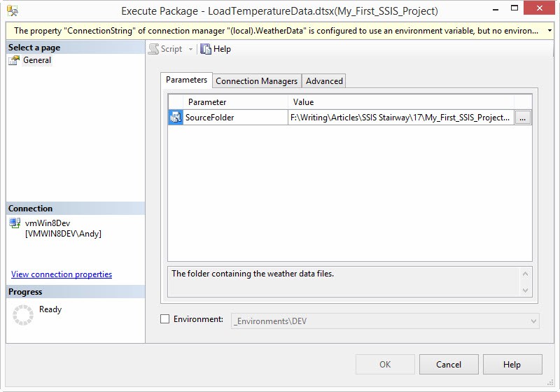The image size is (560, 392).
Task: Select the Parameters tab
Action: [x=186, y=80]
